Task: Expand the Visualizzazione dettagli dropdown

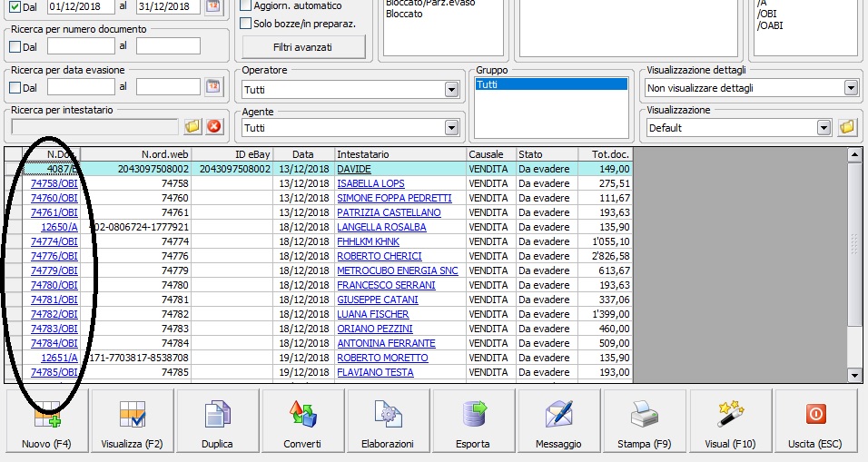Action: (851, 88)
